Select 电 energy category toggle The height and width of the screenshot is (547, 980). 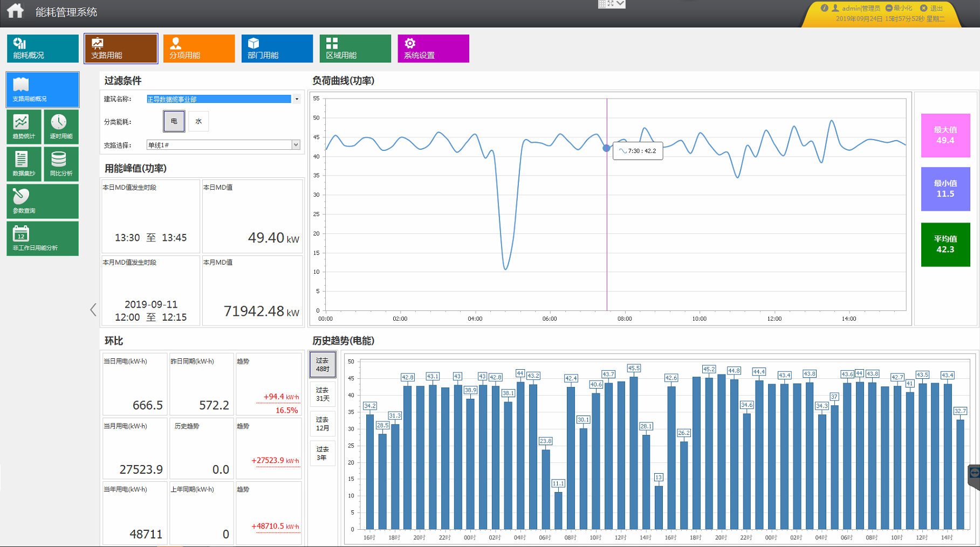[174, 121]
